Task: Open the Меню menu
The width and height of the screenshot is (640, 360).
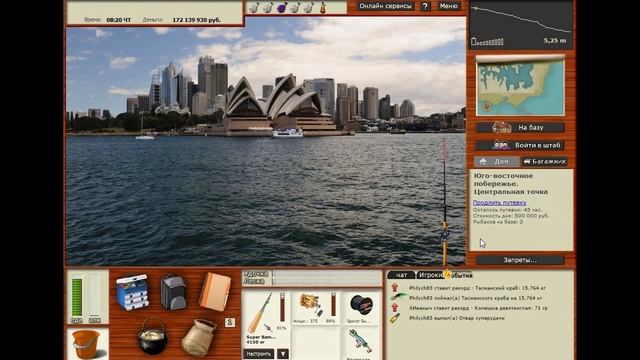Action: 449,6
